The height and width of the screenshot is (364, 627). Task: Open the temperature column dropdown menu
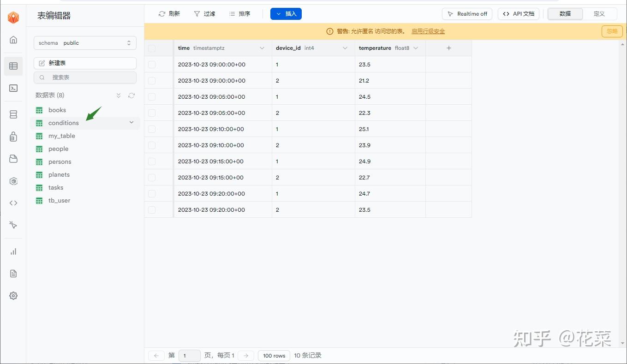point(416,48)
